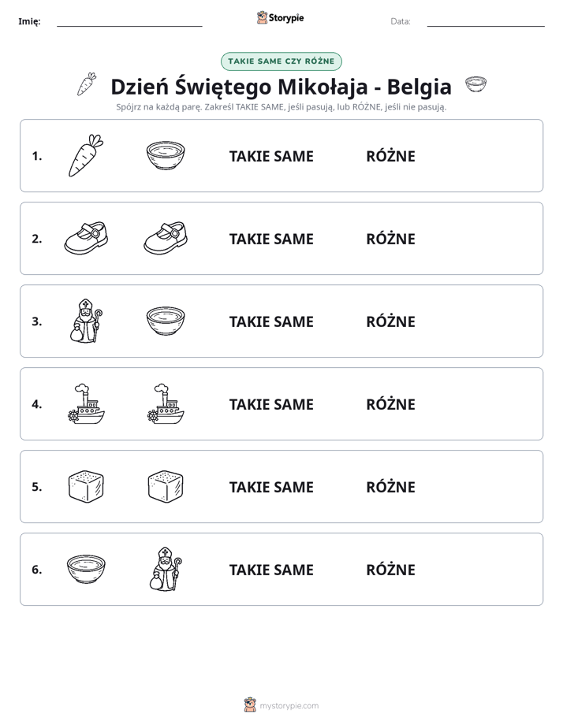Viewport: 563px width, 728px height.
Task: Mark TAKIE SAME in row 4
Action: [x=271, y=404]
